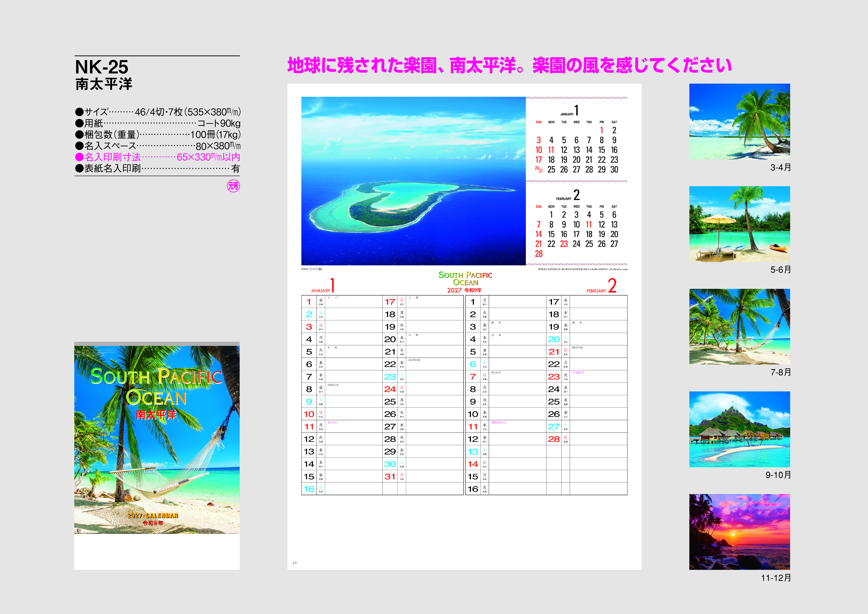The width and height of the screenshot is (868, 614).
Task: Click the Tupai heart-shaped island photo
Action: click(x=413, y=181)
